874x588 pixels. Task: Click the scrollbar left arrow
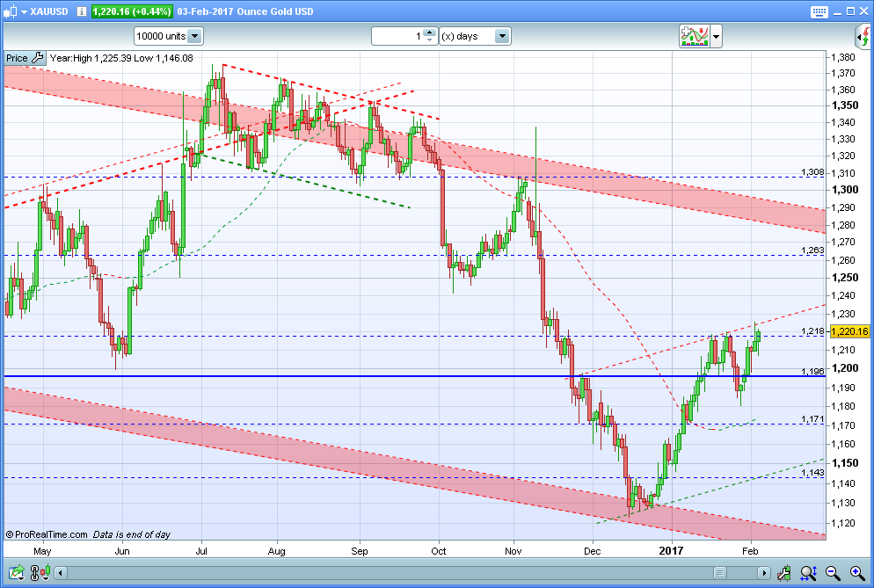[60, 573]
